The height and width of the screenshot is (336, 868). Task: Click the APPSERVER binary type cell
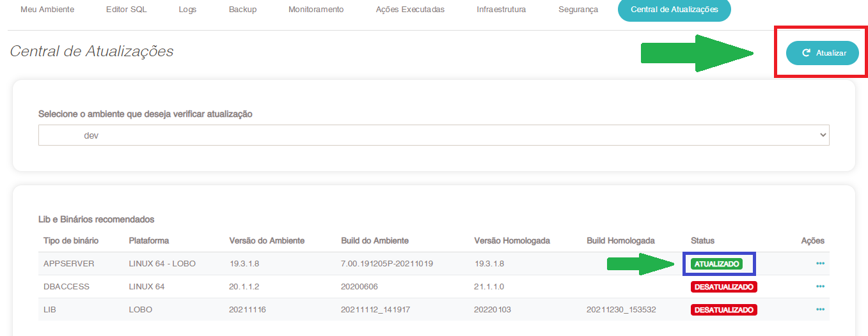[69, 264]
